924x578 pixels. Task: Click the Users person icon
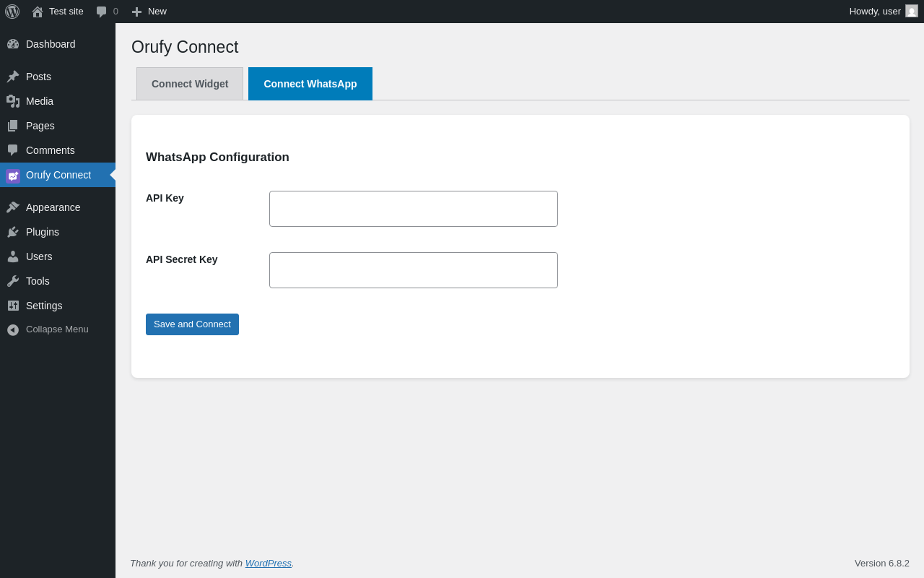(13, 256)
